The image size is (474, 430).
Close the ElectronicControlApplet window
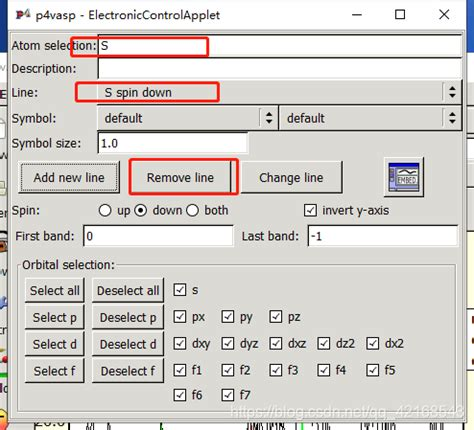point(444,14)
